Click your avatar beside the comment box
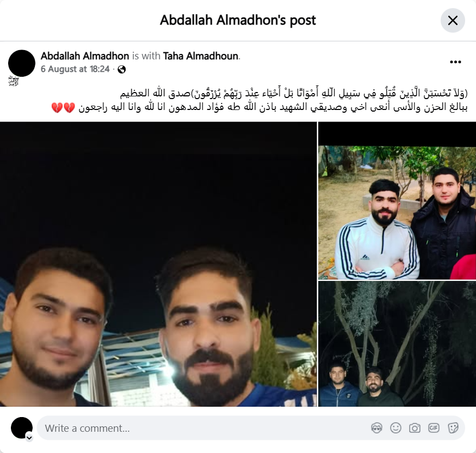 click(x=22, y=428)
